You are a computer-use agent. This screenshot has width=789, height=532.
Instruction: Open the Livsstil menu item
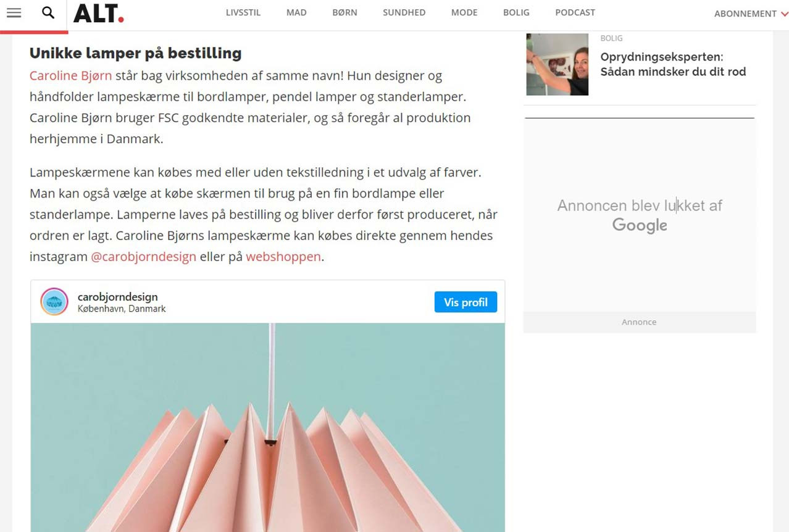point(243,12)
